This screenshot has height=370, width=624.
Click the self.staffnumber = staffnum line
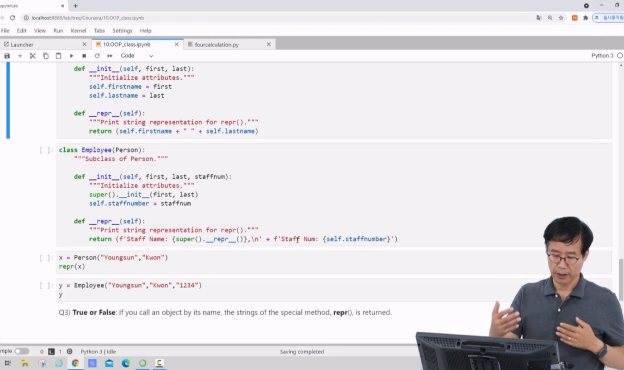140,203
